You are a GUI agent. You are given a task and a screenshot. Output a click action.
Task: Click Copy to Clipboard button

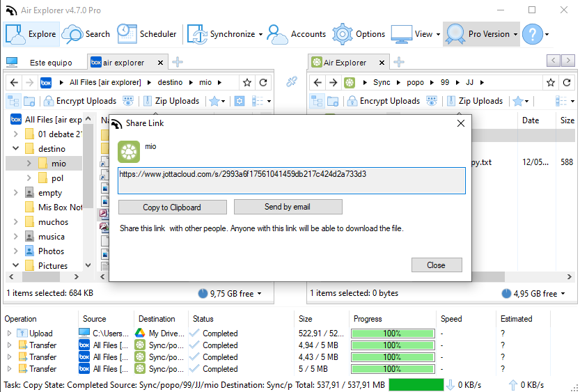(173, 207)
